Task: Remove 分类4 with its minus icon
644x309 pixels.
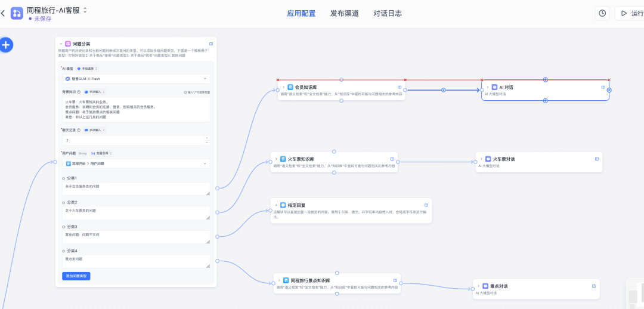Action: (64, 251)
